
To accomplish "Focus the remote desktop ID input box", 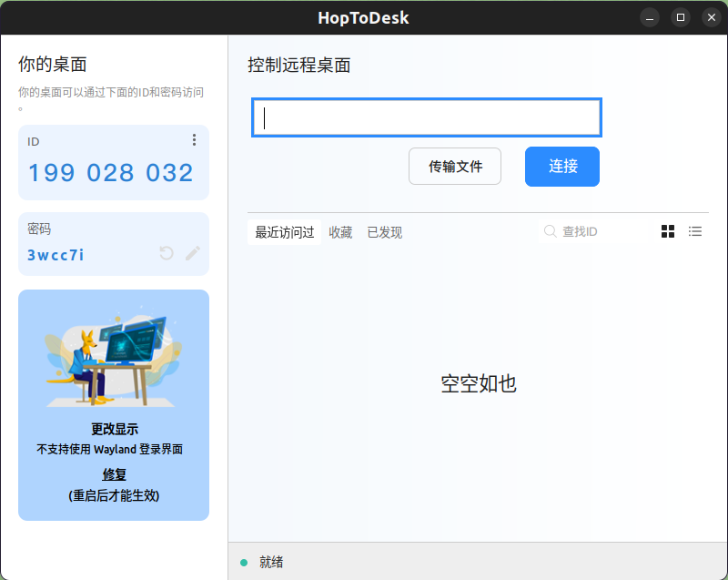I will (x=426, y=118).
